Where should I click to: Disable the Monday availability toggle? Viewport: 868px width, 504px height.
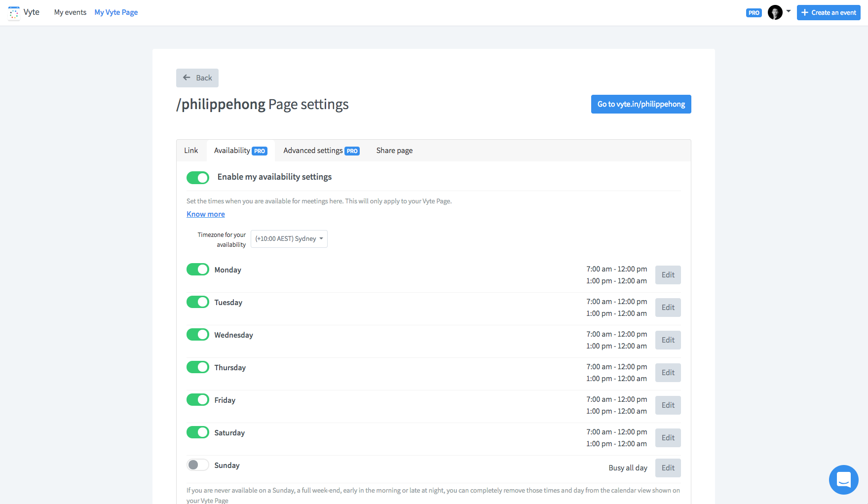tap(198, 270)
